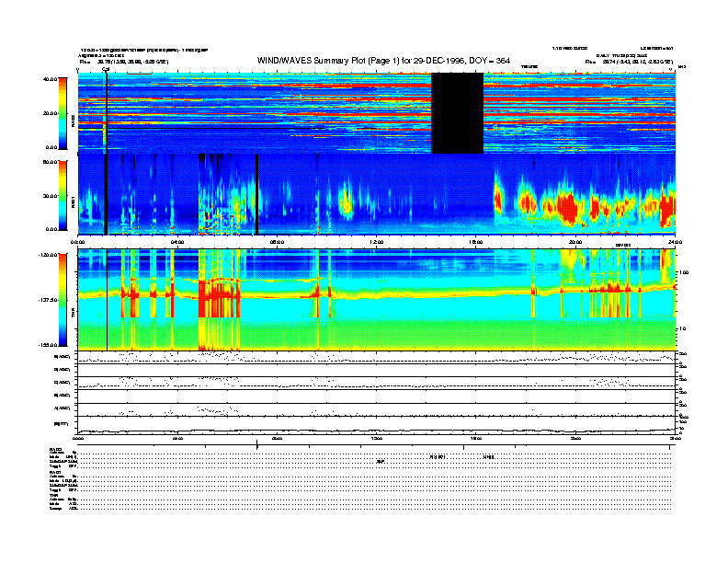Viewport: 728px width, 563px height.
Task: Click the tall tick marker on bottom status timeline
Action: click(257, 445)
